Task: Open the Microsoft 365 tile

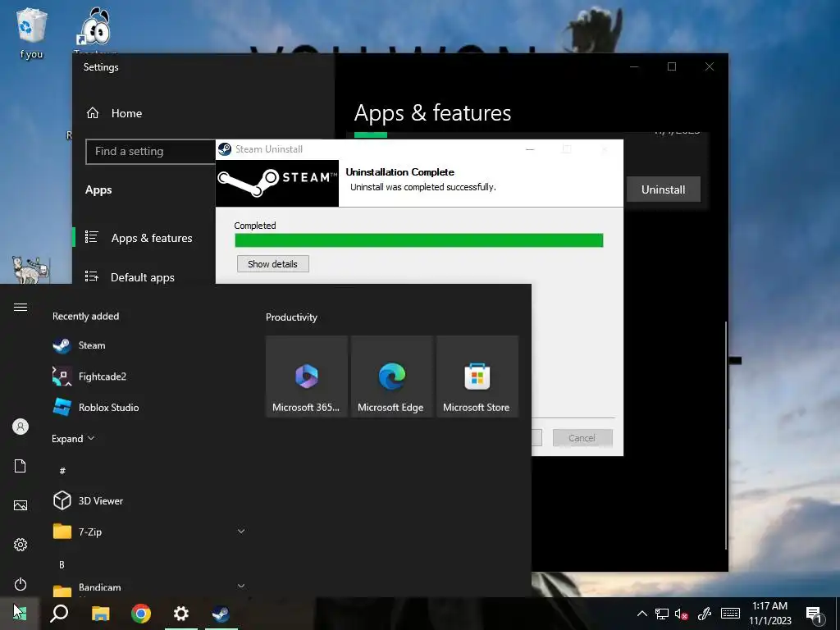Action: [x=307, y=377]
